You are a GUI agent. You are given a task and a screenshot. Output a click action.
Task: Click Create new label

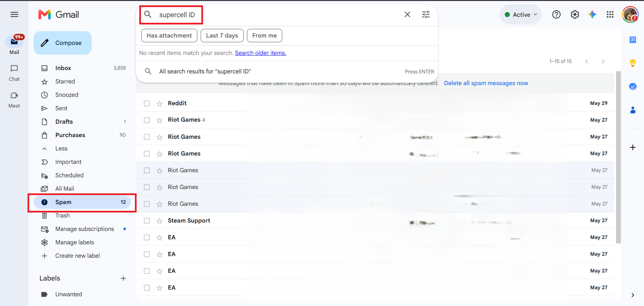[82, 256]
